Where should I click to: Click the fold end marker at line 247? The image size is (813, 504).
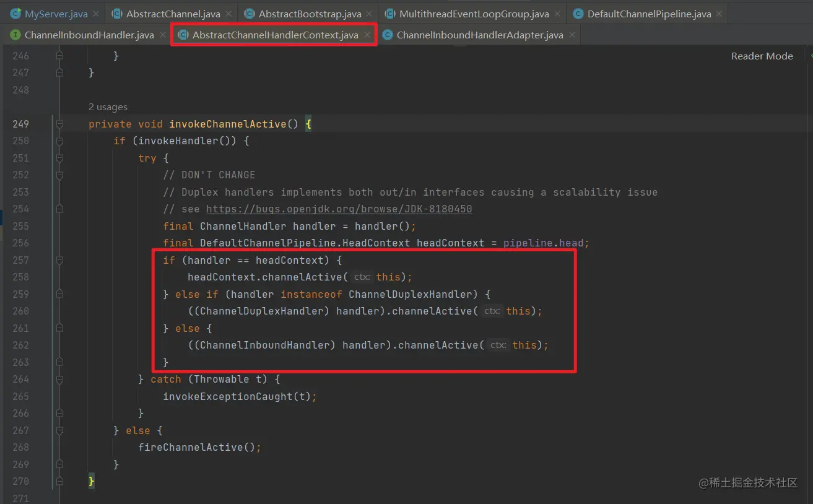[x=60, y=72]
